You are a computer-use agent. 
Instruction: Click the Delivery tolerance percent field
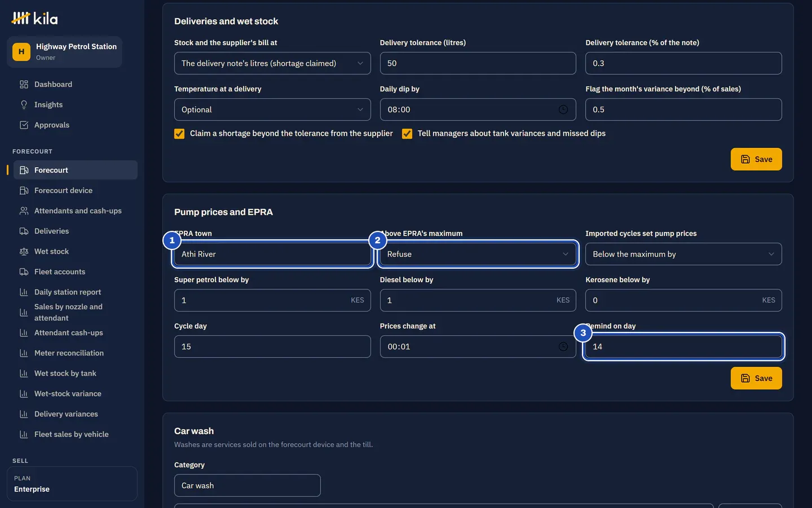(683, 63)
